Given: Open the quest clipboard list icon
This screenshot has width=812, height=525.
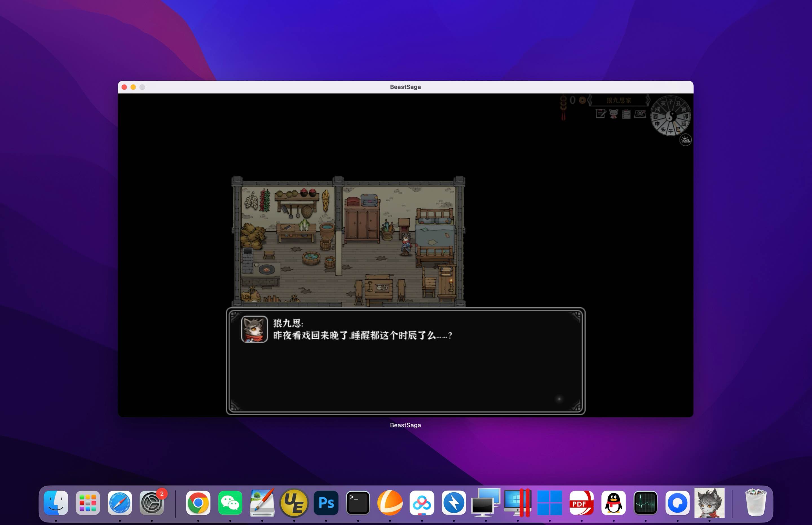Looking at the screenshot, I should point(626,114).
